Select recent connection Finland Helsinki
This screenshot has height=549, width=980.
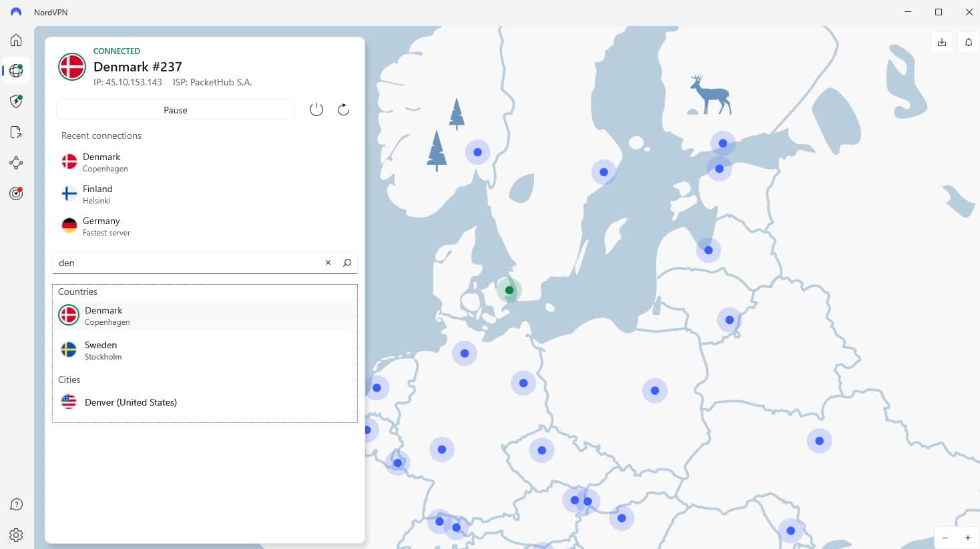[205, 194]
